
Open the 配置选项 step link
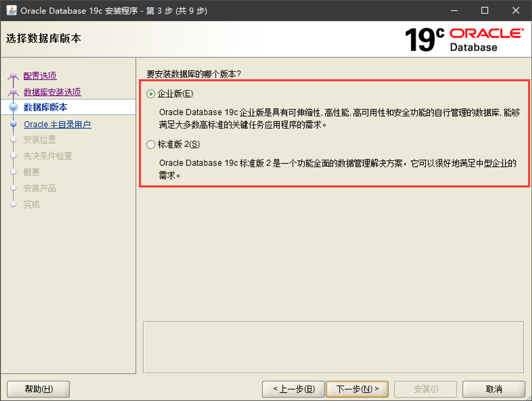[x=40, y=76]
